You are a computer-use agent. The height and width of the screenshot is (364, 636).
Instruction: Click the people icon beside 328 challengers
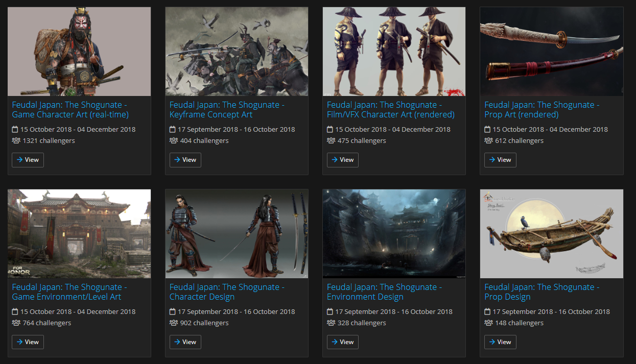pyautogui.click(x=331, y=323)
